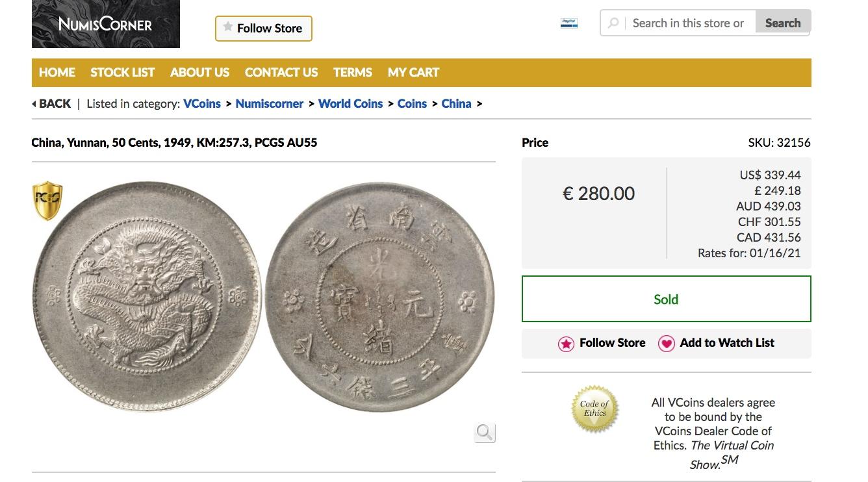The height and width of the screenshot is (482, 868).
Task: Click the BACK link in the breadcrumbs
Action: click(x=52, y=104)
